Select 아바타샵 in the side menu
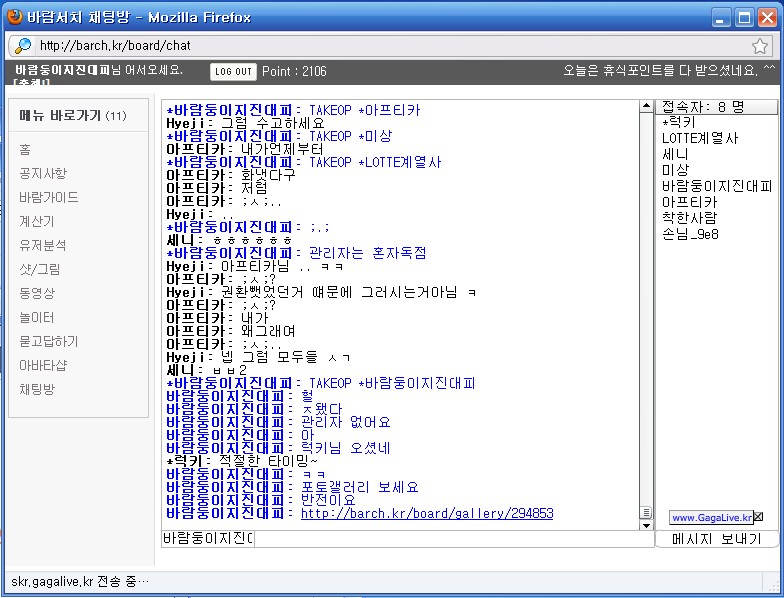The image size is (784, 598). pos(42,365)
